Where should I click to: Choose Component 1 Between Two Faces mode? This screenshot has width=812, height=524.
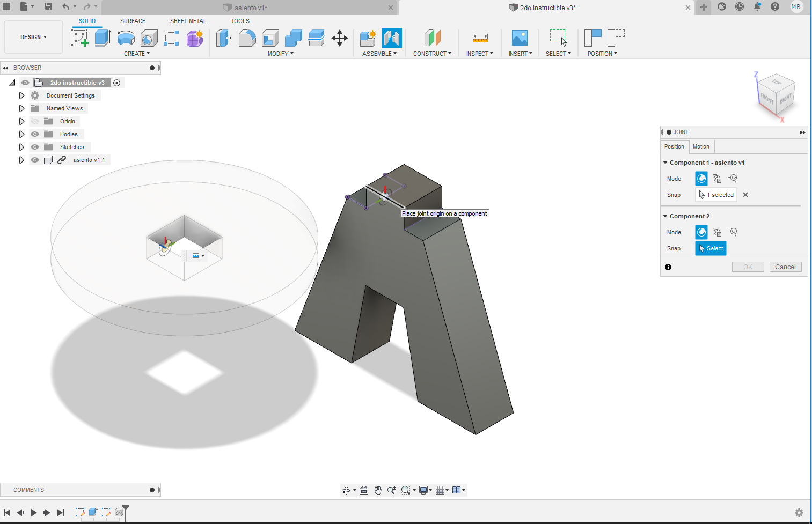pyautogui.click(x=717, y=179)
